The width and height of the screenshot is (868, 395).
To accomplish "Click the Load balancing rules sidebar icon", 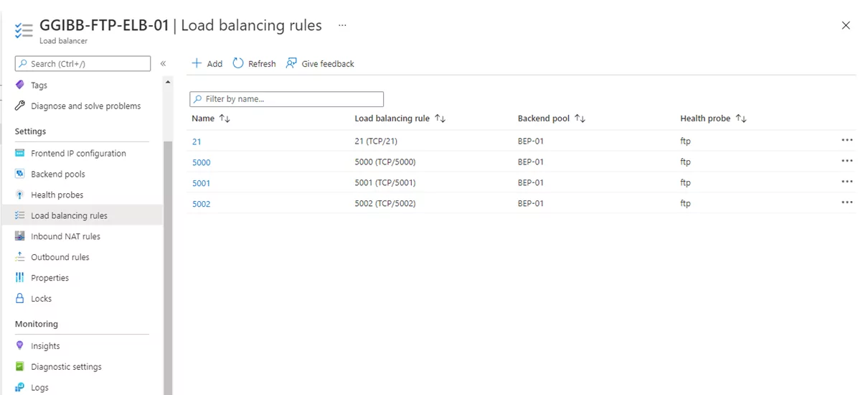I will tap(20, 215).
